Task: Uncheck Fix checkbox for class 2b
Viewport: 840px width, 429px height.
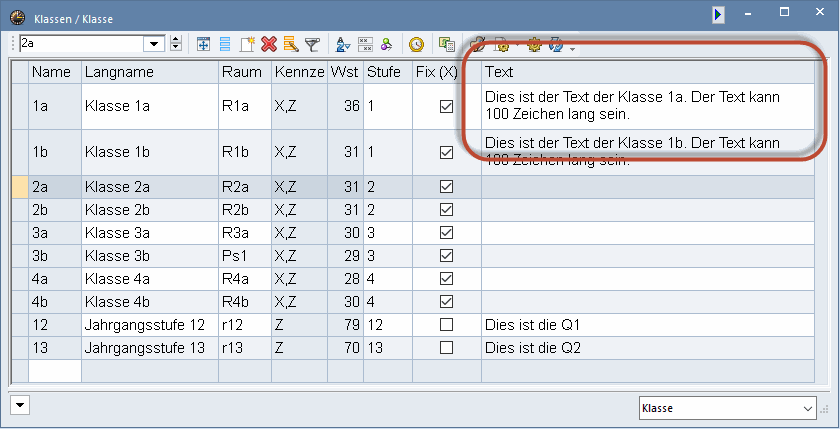Action: click(446, 209)
